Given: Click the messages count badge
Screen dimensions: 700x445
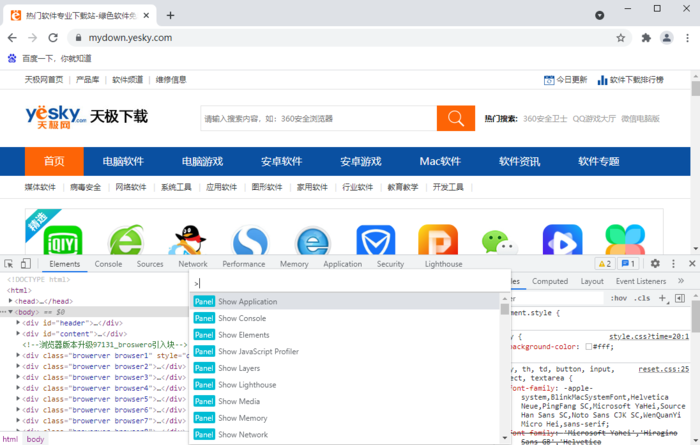Looking at the screenshot, I should [x=628, y=264].
